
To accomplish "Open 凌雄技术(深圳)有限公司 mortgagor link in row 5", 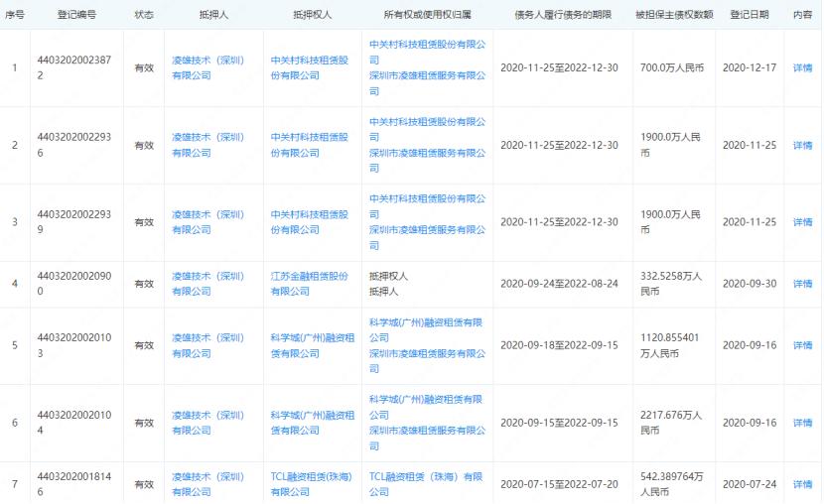I will pyautogui.click(x=208, y=345).
